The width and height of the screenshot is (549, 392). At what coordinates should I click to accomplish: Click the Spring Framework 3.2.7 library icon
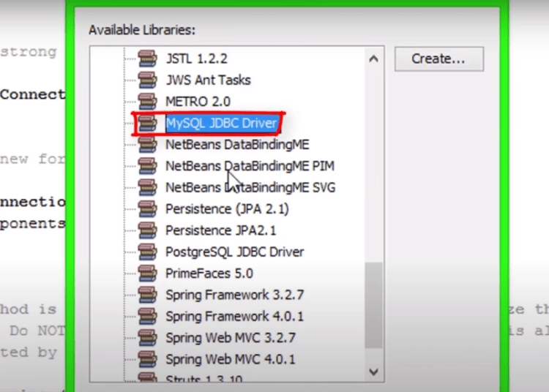[x=147, y=295]
